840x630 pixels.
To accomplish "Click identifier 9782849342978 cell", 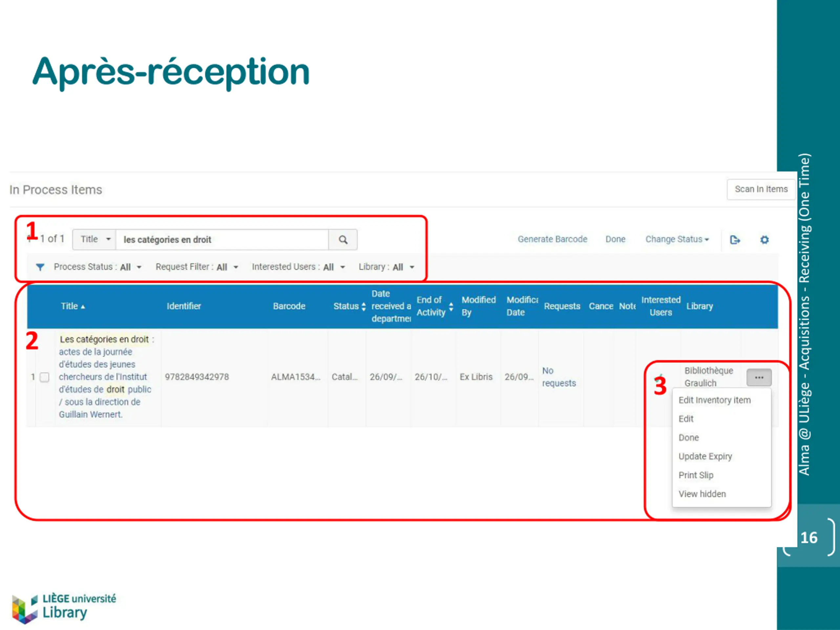I will coord(197,377).
